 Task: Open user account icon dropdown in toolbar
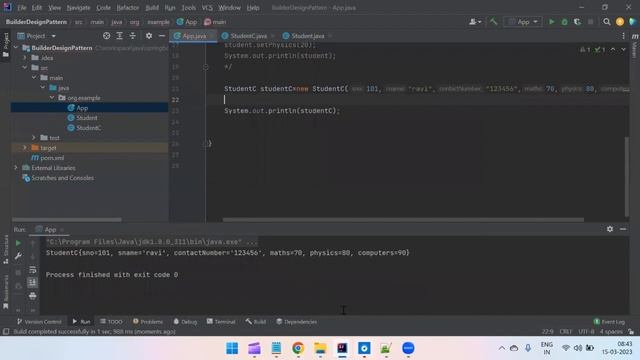pyautogui.click(x=475, y=22)
